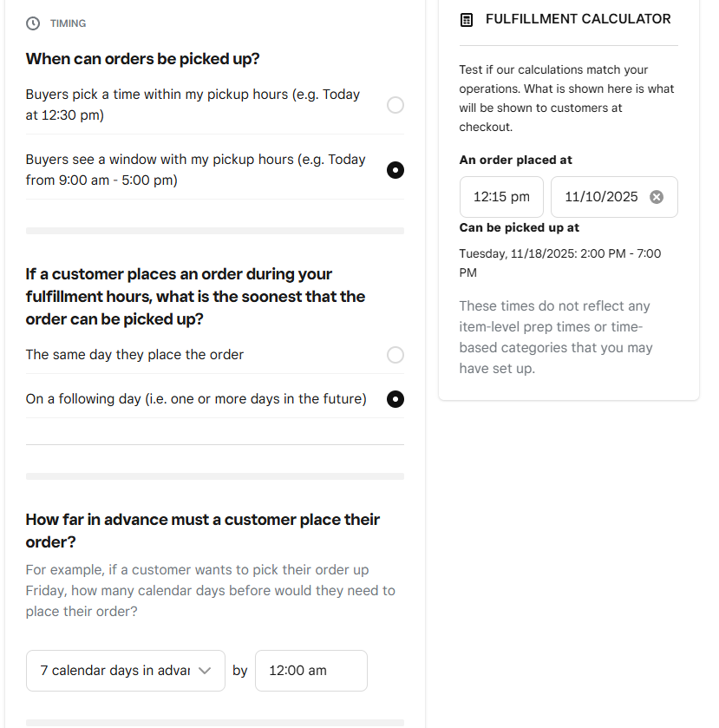Viewport: 719px width, 728px height.
Task: Clear the 11/10/2025 date with the X icon
Action: (x=657, y=197)
